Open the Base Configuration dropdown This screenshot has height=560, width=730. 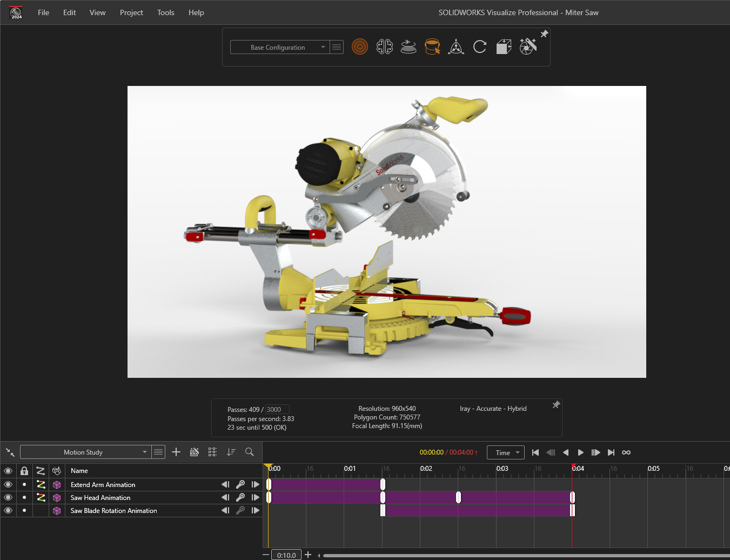279,47
